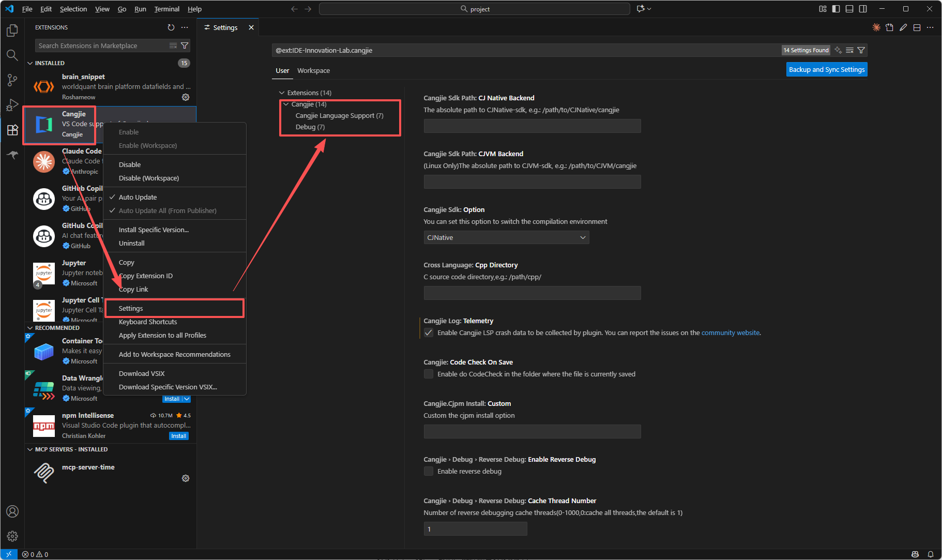Enable Code Check On Save checkbox

(x=429, y=374)
